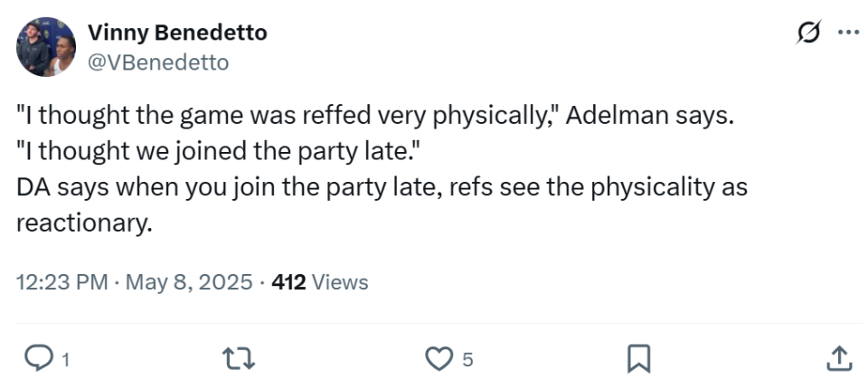Click the Vinny Benedetto display name
The height and width of the screenshot is (380, 868).
point(177,33)
